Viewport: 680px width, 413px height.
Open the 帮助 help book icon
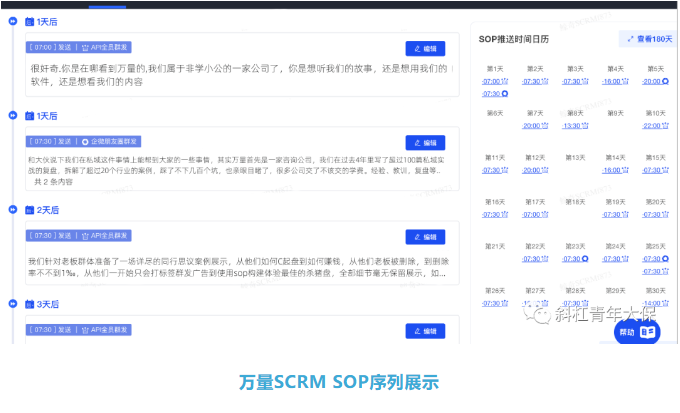pyautogui.click(x=648, y=332)
